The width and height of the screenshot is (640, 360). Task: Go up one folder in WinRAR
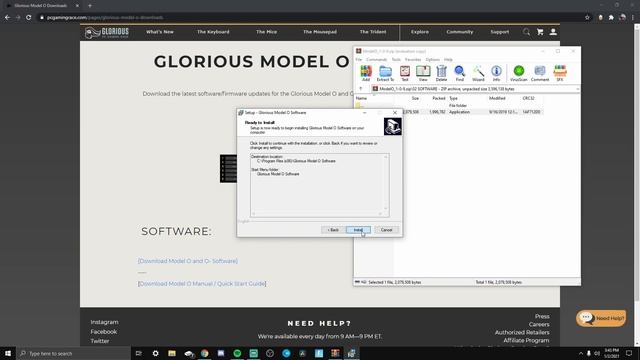pyautogui.click(x=361, y=89)
